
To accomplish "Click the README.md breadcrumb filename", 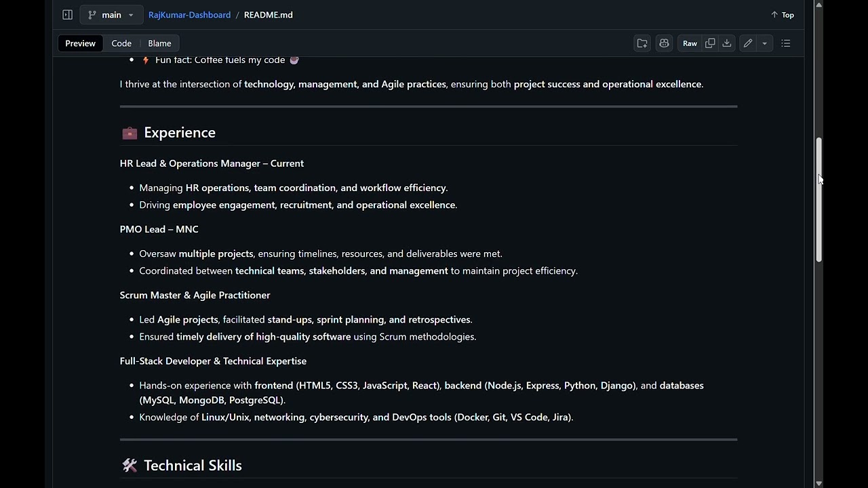I will click(268, 15).
